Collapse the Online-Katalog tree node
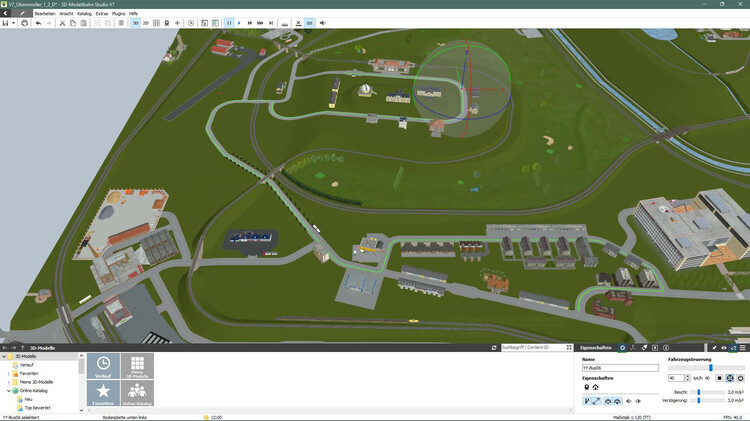This screenshot has width=750, height=421. coord(9,391)
